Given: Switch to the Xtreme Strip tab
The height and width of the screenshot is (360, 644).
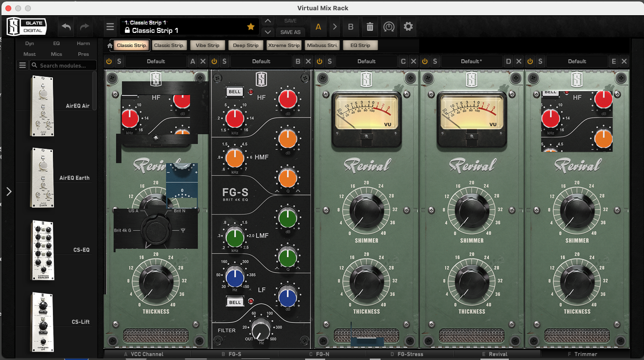Looking at the screenshot, I should point(284,46).
